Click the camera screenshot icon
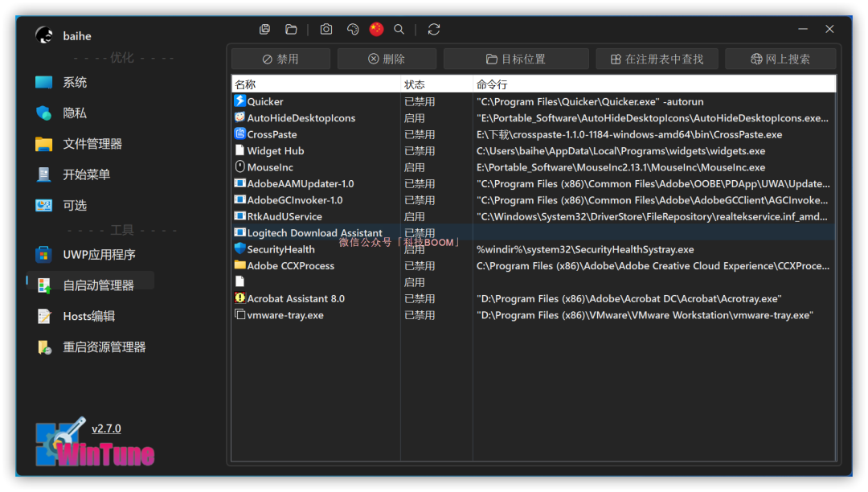The image size is (868, 492). [x=326, y=29]
